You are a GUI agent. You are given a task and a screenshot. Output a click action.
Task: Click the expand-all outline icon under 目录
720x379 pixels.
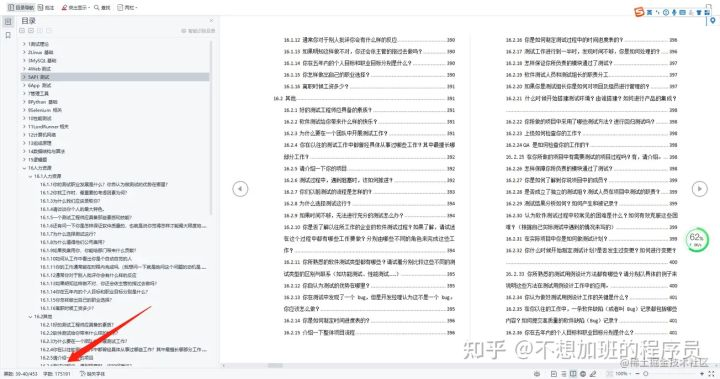(x=22, y=31)
